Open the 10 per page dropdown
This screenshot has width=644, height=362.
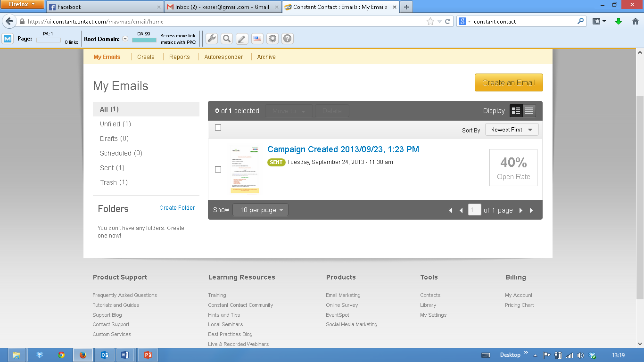coord(260,210)
